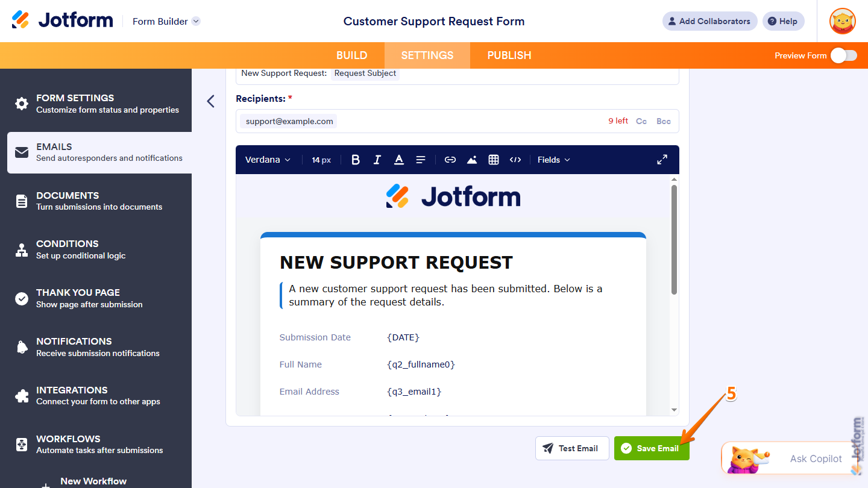Click the New Workflow item

(93, 481)
